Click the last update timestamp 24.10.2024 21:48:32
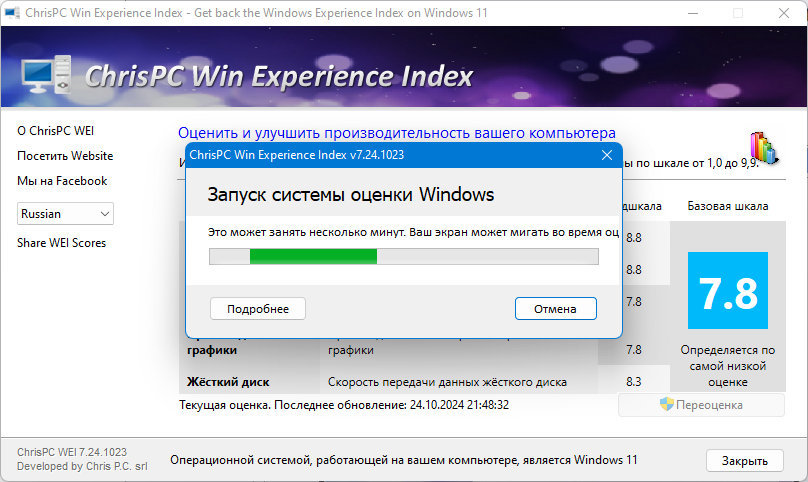 [459, 405]
